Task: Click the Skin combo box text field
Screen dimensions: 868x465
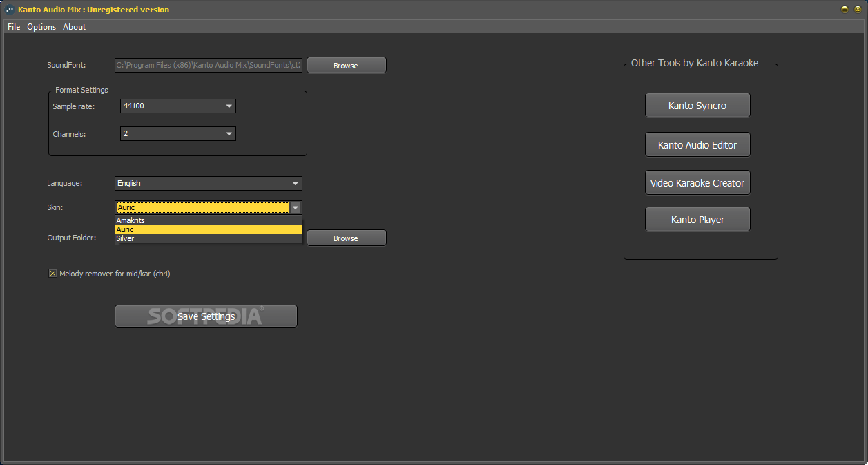Action: 202,207
